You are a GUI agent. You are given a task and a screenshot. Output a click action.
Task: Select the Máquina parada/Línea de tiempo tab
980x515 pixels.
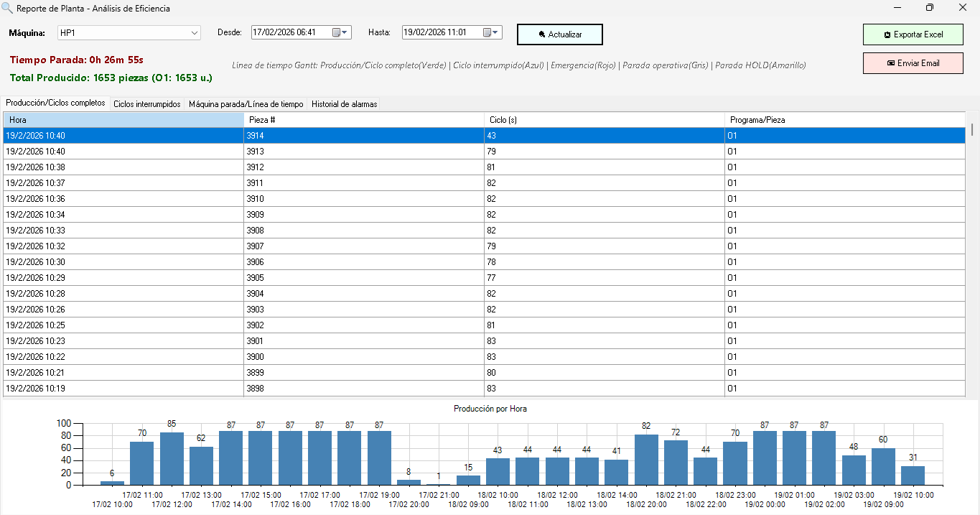pos(246,104)
